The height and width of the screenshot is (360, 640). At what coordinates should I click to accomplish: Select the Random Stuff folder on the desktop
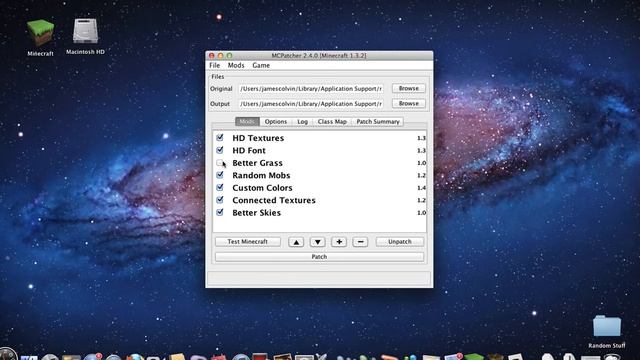[607, 326]
